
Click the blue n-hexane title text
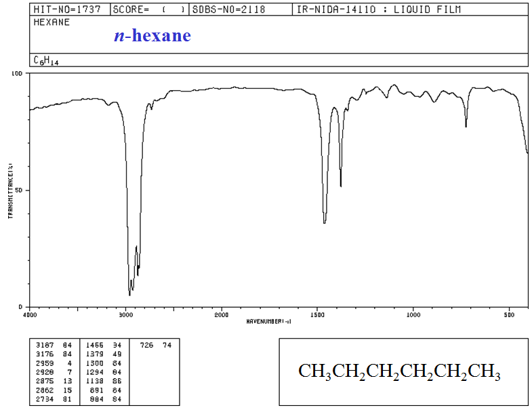[152, 36]
